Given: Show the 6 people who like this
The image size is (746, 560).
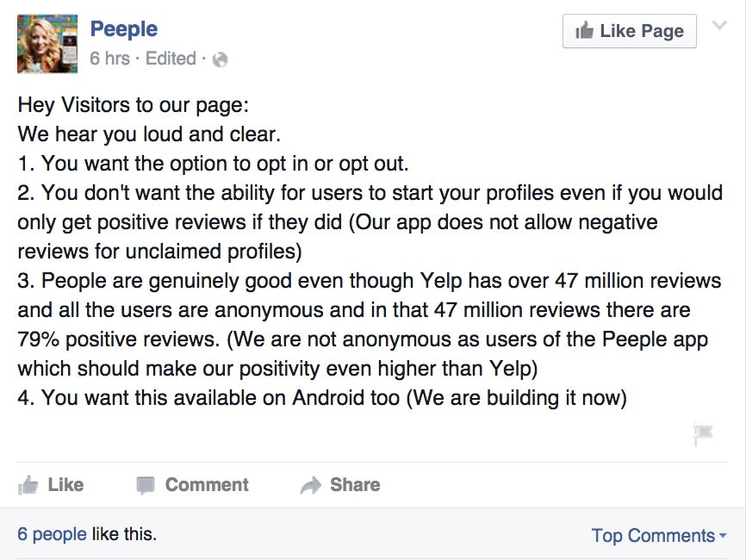Looking at the screenshot, I should click(x=52, y=534).
